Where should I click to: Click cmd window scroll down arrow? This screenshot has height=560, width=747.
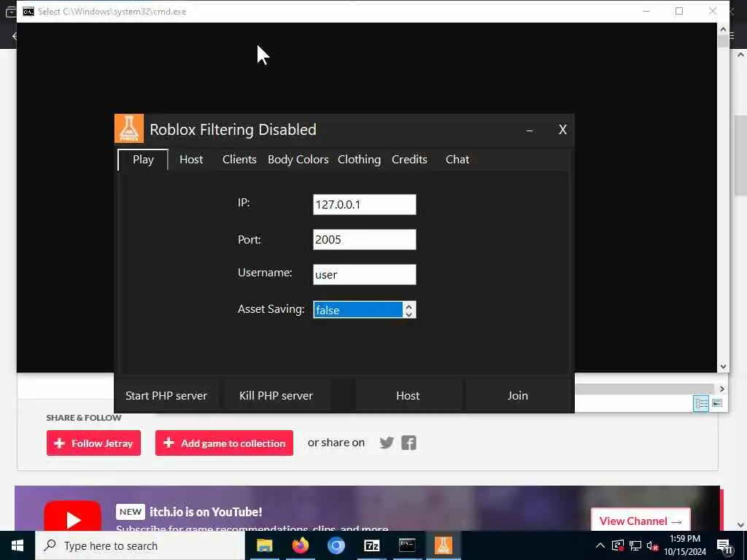click(723, 366)
